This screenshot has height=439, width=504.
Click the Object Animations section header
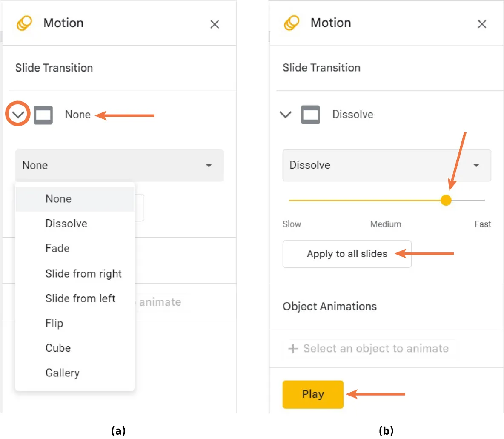tap(329, 306)
